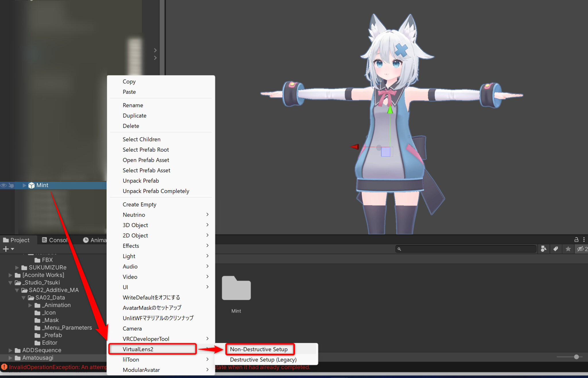Open Project panel three-dot options menu
Screen dimensions: 588x378
(x=584, y=240)
